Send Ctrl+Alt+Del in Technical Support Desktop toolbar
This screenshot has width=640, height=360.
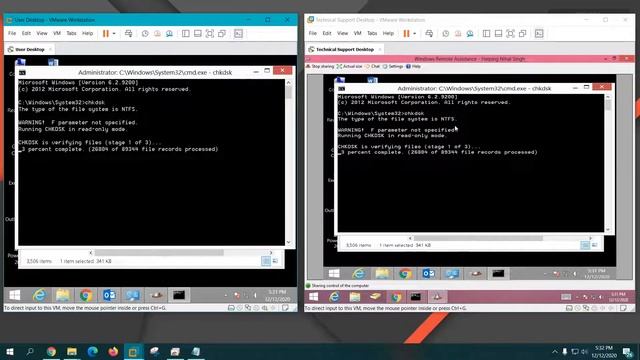(429, 33)
